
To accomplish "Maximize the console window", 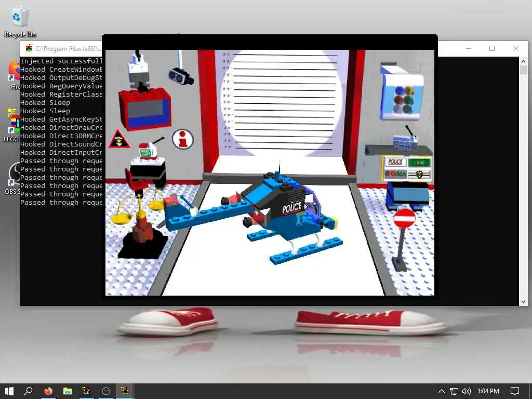I will [492, 48].
